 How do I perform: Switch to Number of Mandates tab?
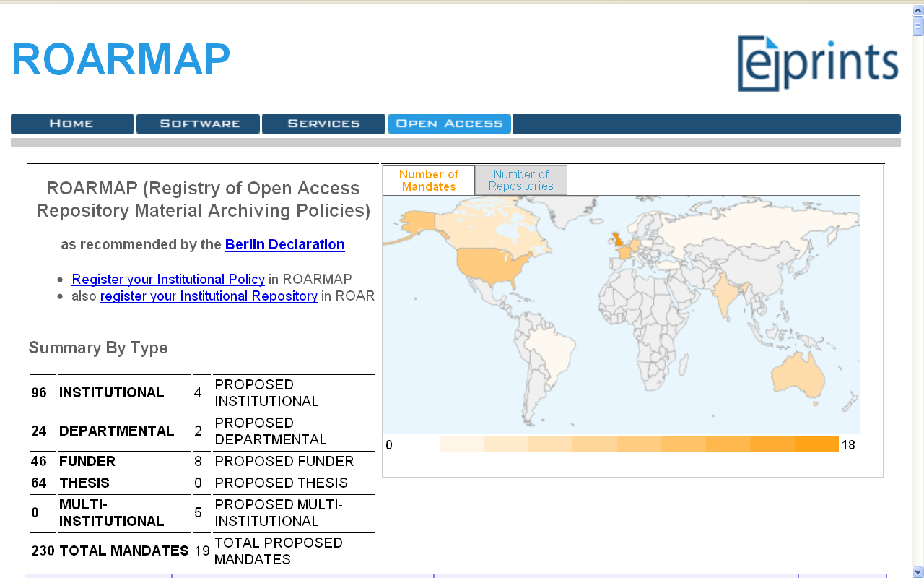(429, 181)
